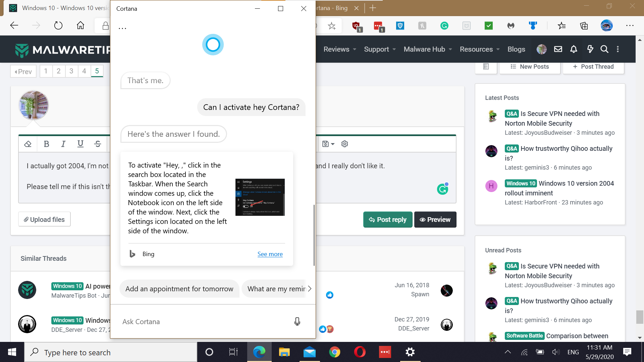The image size is (644, 362).
Task: Click See more link in Cortana
Action: (x=270, y=254)
